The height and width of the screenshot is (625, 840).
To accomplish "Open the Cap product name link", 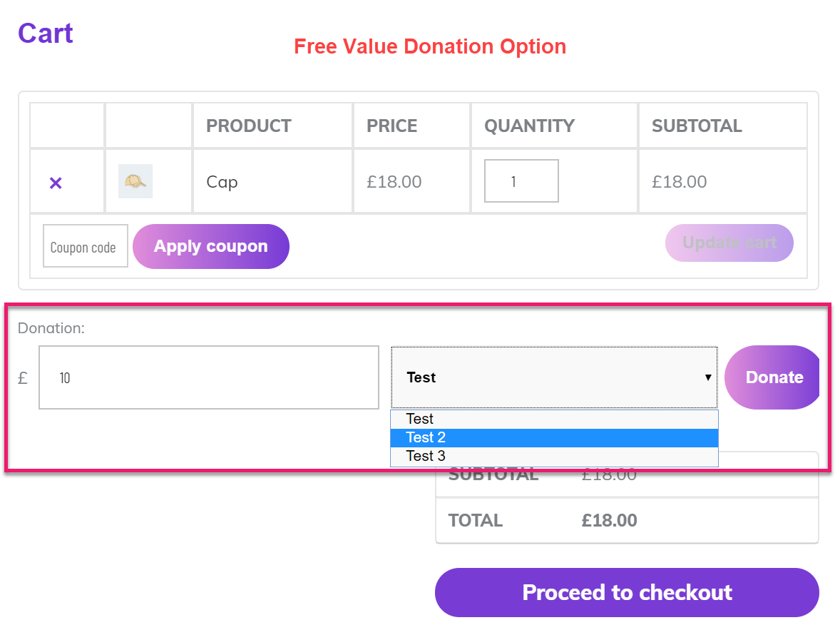I will pyautogui.click(x=222, y=182).
